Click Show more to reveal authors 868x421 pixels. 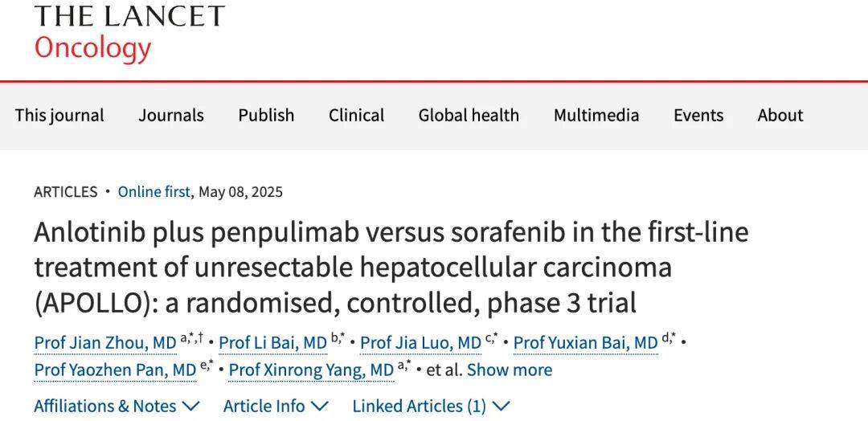[509, 370]
